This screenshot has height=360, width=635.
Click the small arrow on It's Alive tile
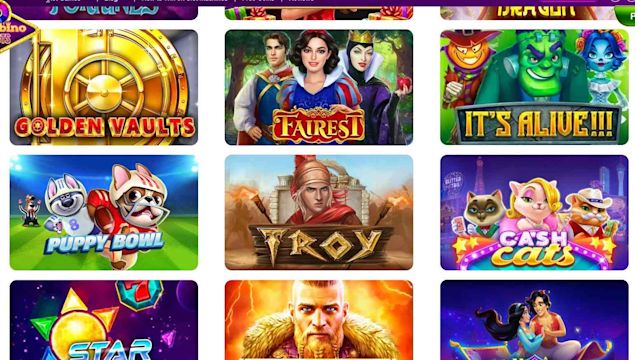click(x=624, y=120)
